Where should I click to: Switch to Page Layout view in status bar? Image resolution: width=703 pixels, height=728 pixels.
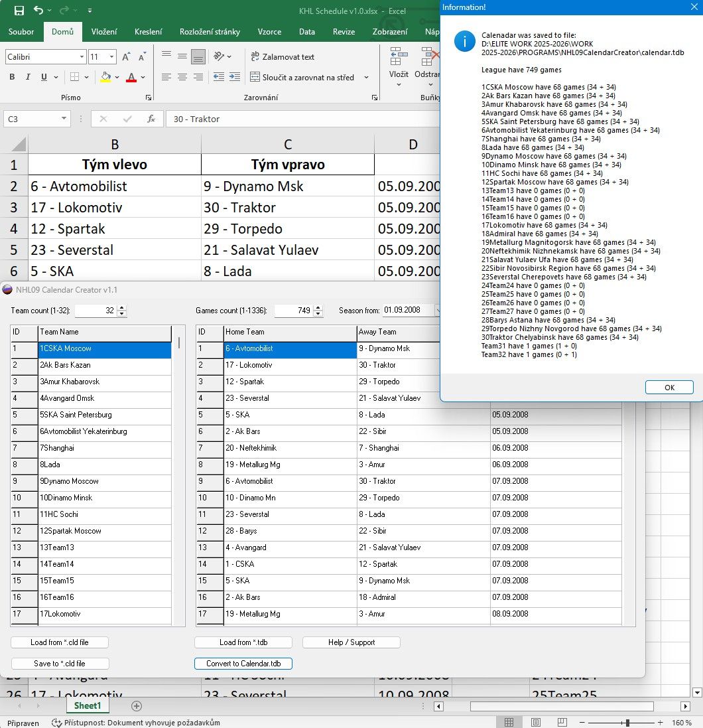(x=536, y=723)
